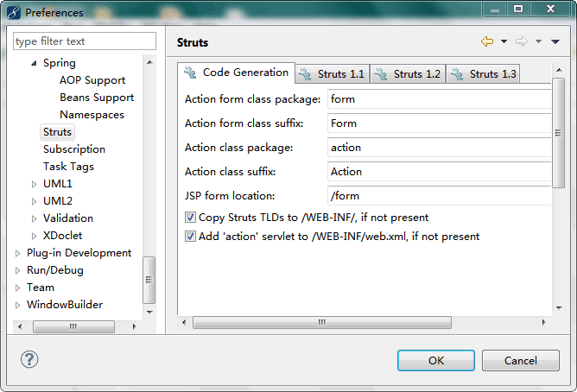Click the tree horizontal scrollbar thumb
The height and width of the screenshot is (392, 577).
(73, 326)
